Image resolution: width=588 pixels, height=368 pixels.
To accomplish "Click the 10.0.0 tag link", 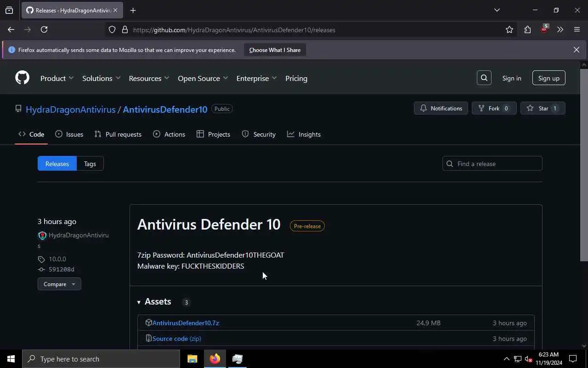I will click(x=57, y=259).
